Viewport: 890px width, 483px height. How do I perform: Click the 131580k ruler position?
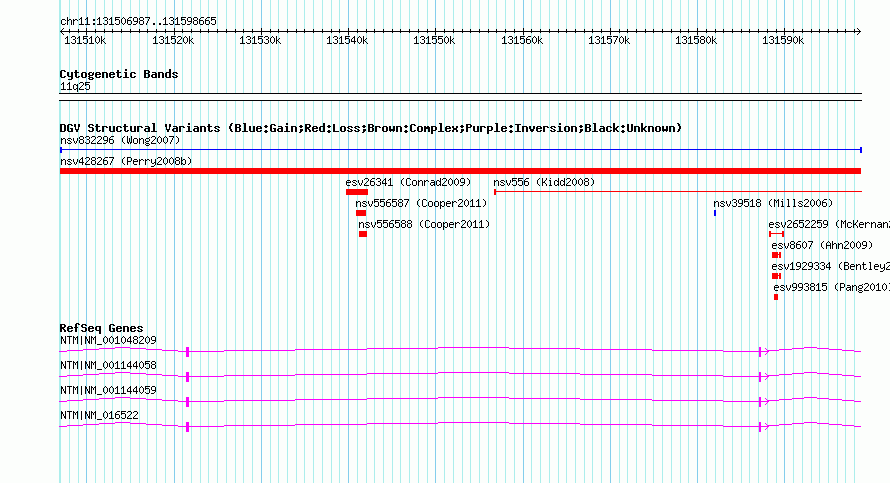tap(696, 40)
